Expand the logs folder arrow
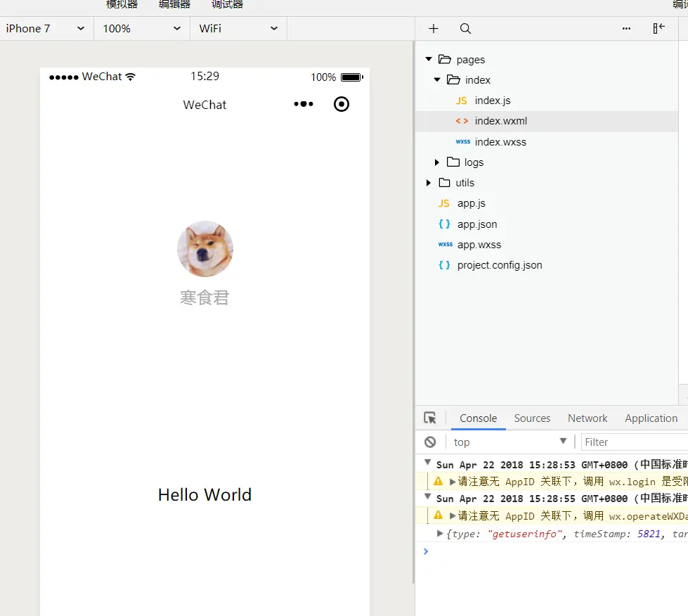The height and width of the screenshot is (616, 688). 436,162
